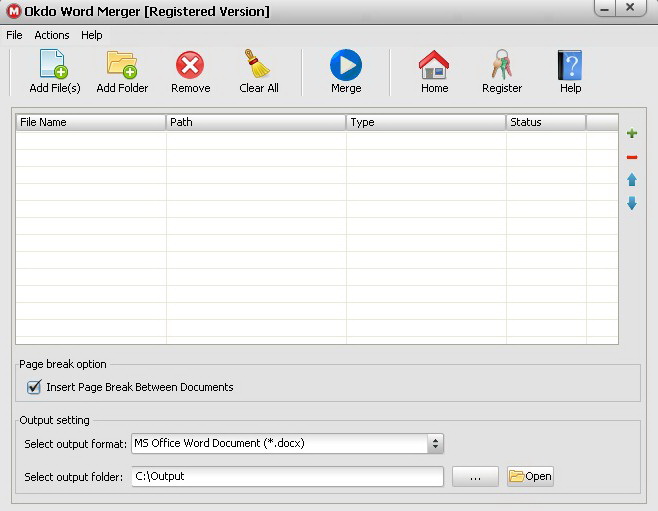658x511 pixels.
Task: Click the red Remove icon
Action: tap(190, 65)
